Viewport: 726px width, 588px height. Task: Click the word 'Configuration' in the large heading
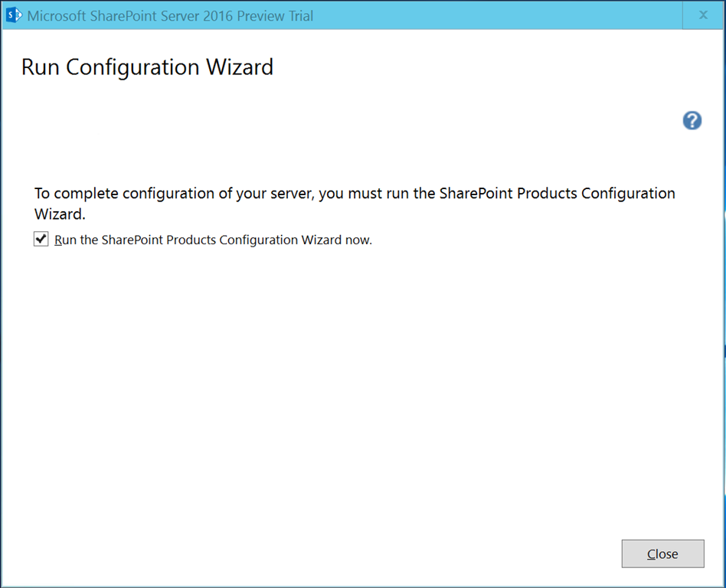132,67
